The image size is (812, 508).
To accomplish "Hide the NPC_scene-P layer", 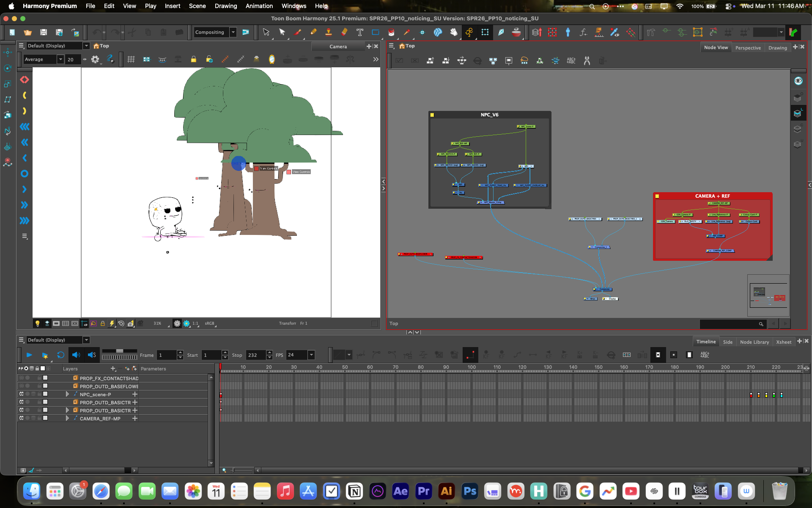I will coord(22,394).
